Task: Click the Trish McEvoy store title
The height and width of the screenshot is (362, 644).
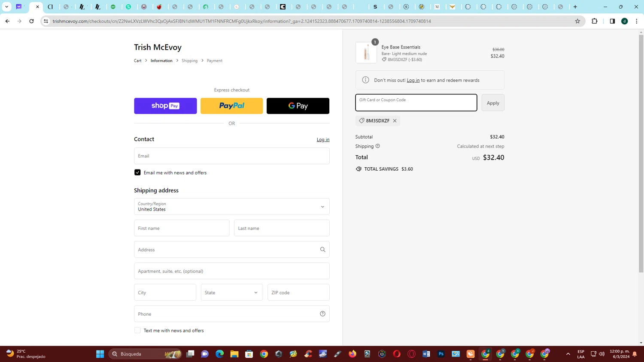Action: pyautogui.click(x=158, y=47)
